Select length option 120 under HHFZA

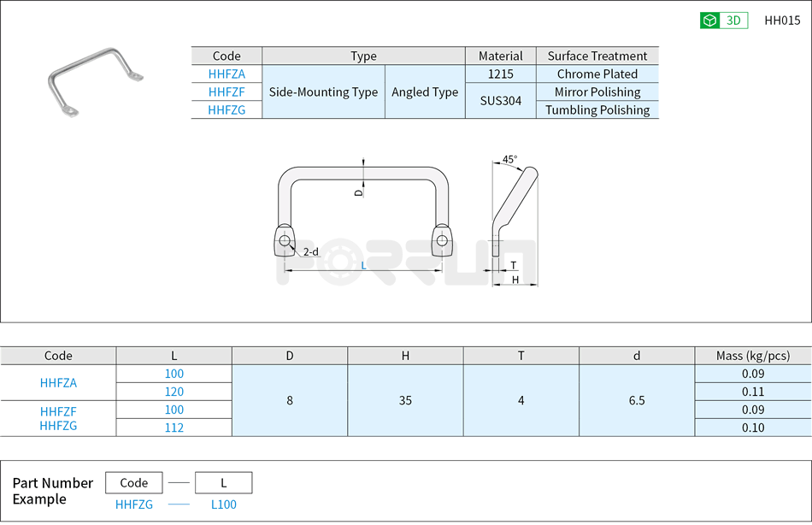(x=174, y=392)
